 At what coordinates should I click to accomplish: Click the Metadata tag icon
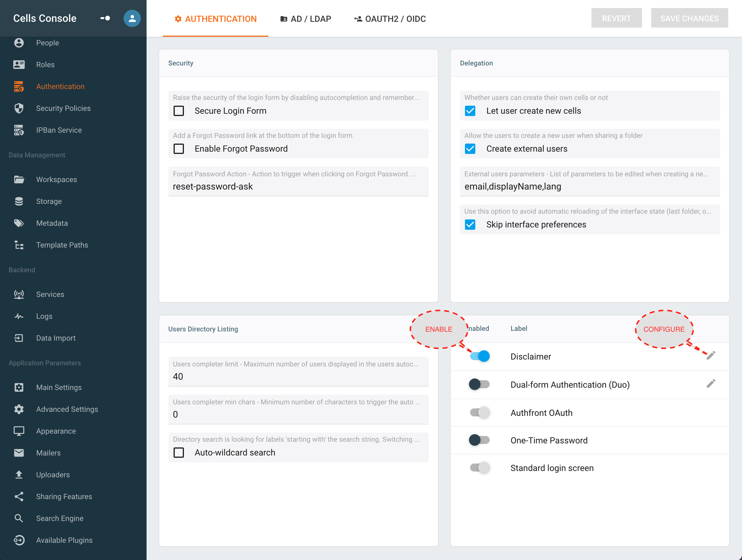coord(19,223)
